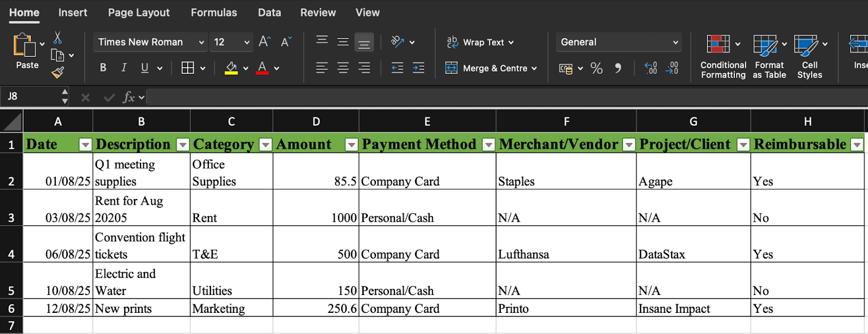Open borders options arrow
The image size is (868, 334).
pyautogui.click(x=203, y=68)
